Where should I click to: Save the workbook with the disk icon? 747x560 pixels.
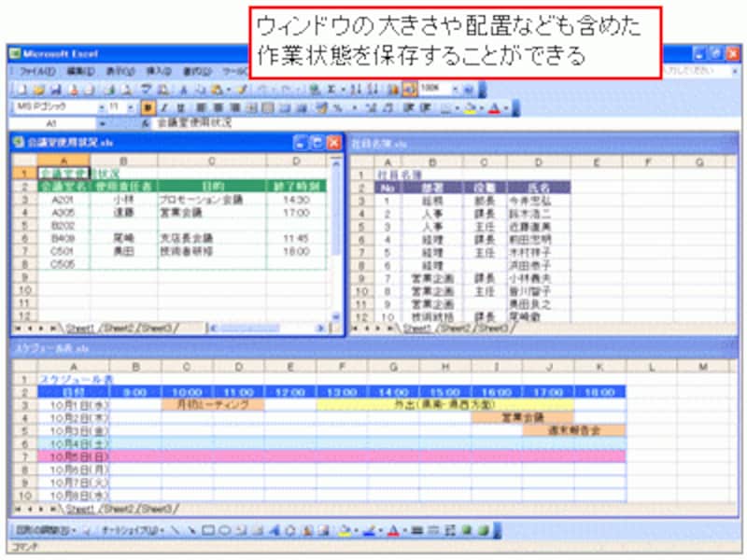click(56, 89)
